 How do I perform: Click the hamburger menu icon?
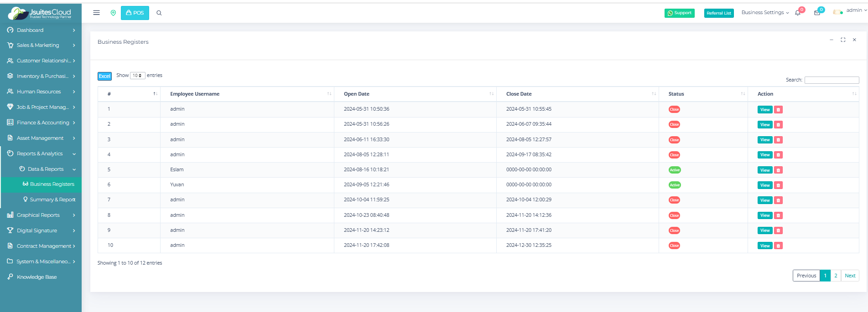click(x=96, y=13)
